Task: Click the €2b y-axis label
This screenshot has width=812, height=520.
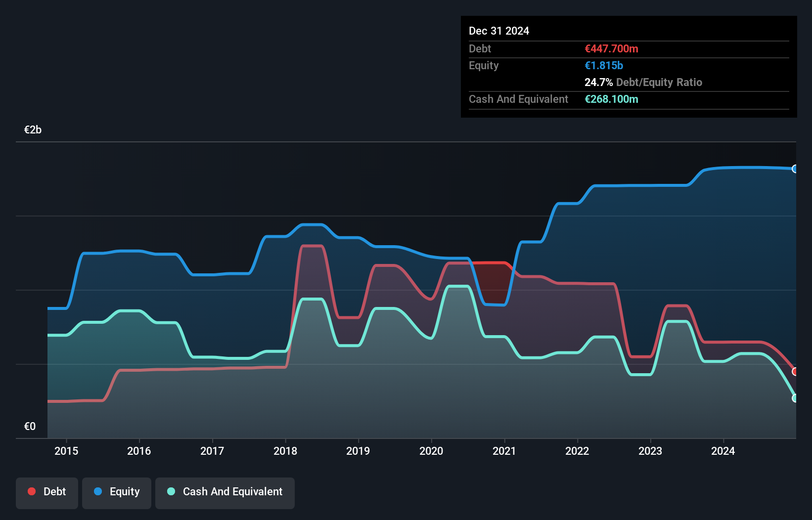Action: pos(33,130)
